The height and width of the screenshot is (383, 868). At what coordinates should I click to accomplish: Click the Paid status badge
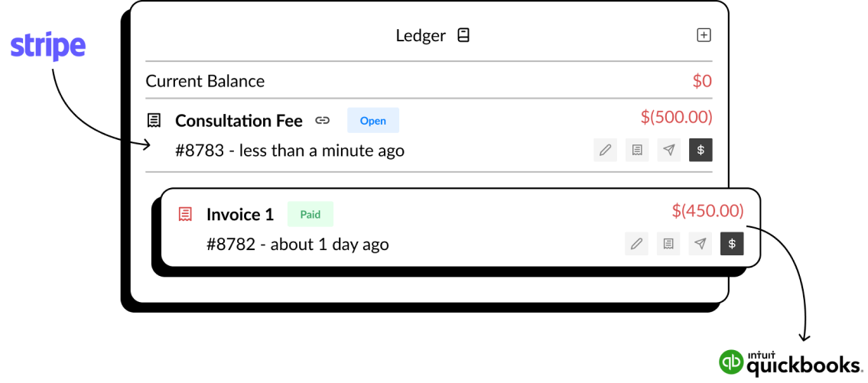(310, 214)
